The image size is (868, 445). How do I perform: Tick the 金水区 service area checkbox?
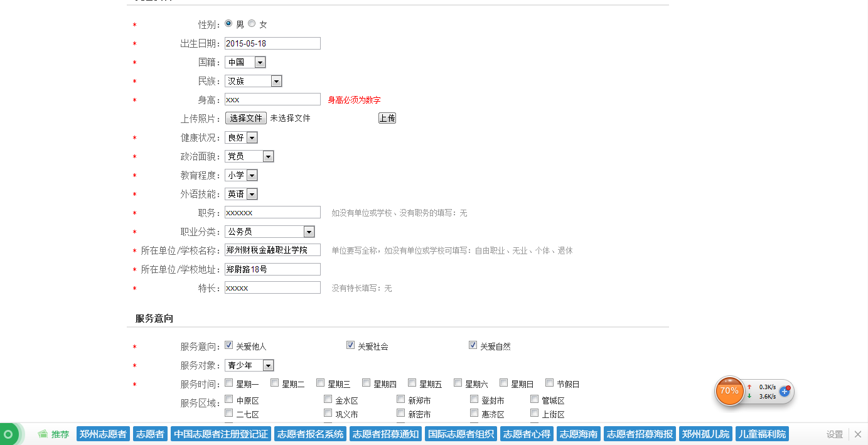tap(328, 399)
